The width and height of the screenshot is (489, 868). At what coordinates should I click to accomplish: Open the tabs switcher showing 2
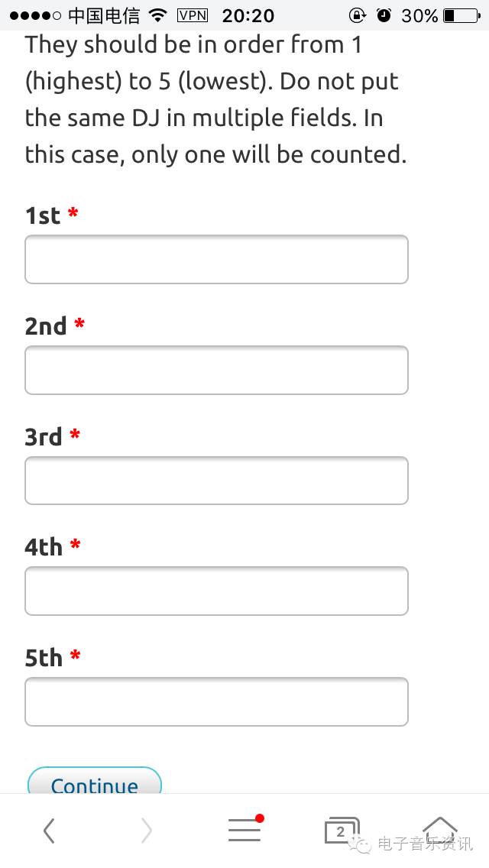340,831
